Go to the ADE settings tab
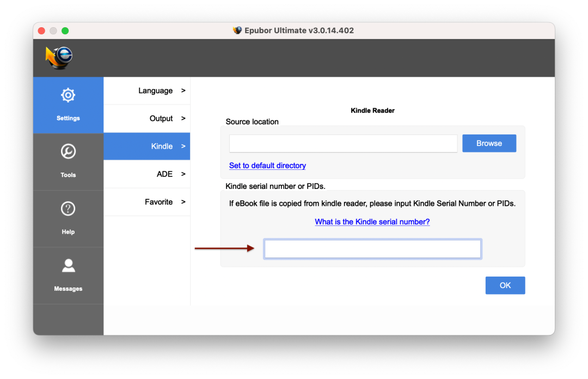Image resolution: width=588 pixels, height=379 pixels. coord(146,174)
